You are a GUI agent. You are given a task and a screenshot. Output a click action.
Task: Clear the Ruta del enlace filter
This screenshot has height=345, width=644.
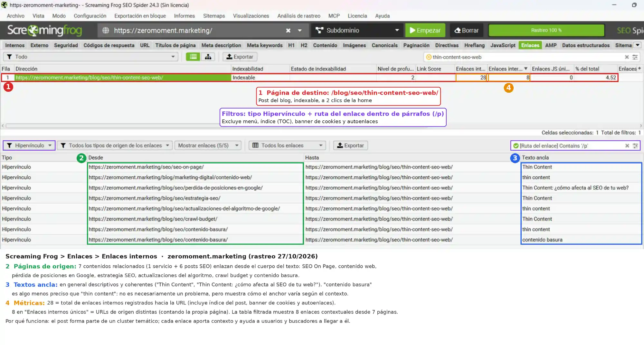pyautogui.click(x=627, y=146)
